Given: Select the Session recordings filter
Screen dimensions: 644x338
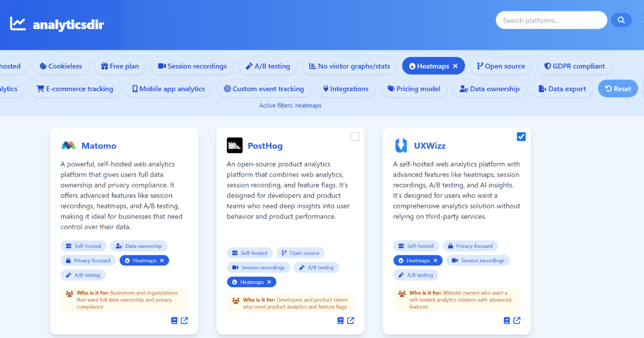Looking at the screenshot, I should click(192, 67).
